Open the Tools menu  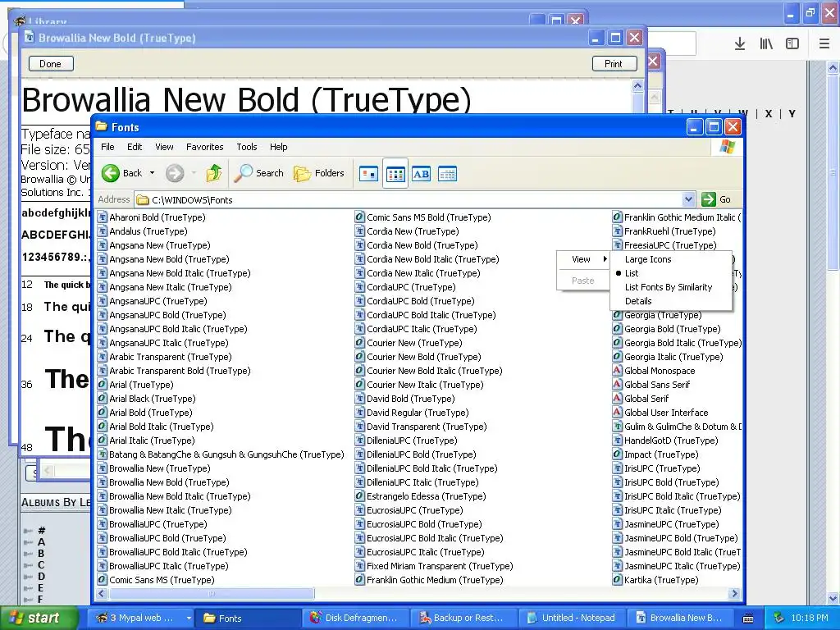(247, 147)
